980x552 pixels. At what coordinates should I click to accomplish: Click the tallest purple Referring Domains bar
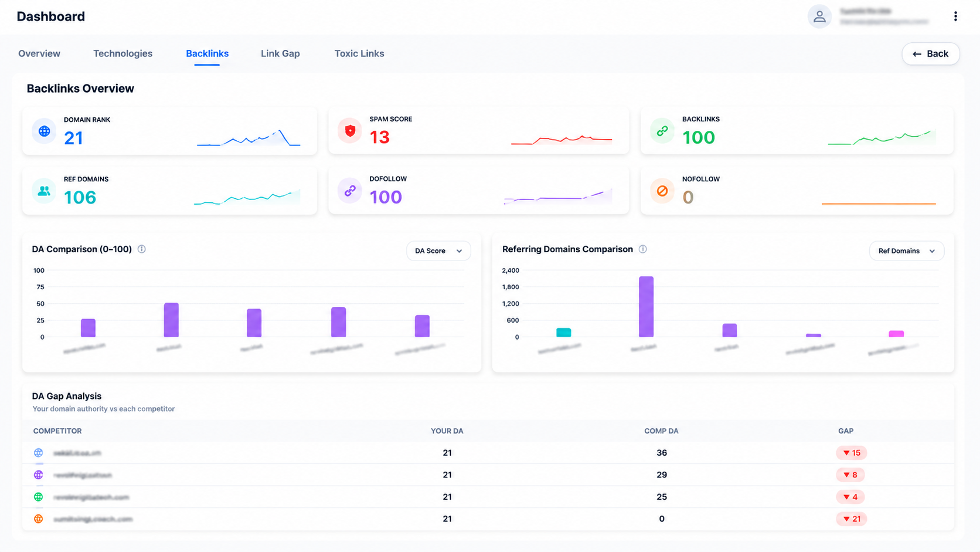click(x=646, y=307)
